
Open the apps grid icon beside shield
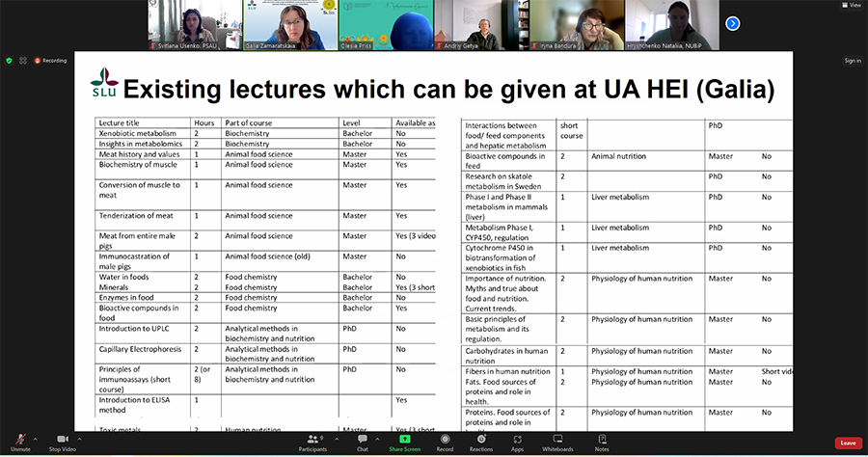point(23,61)
